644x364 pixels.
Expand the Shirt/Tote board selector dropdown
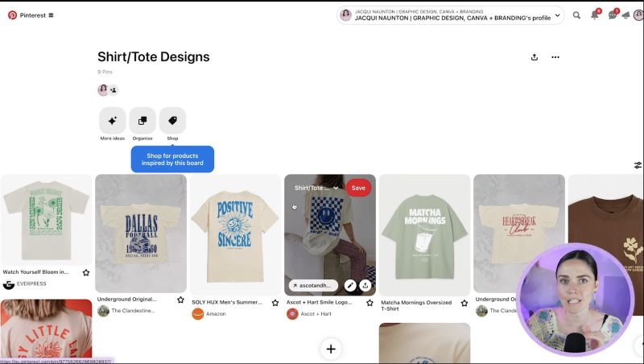click(316, 188)
